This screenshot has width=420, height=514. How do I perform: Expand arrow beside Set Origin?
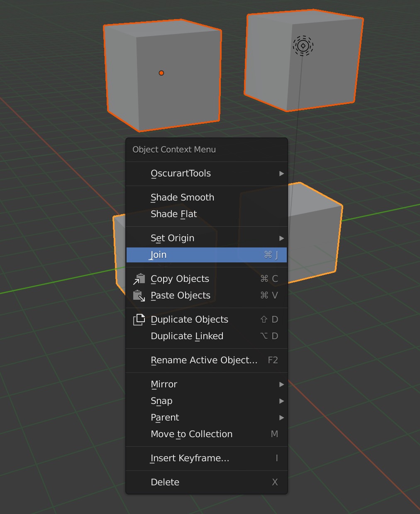tap(281, 238)
